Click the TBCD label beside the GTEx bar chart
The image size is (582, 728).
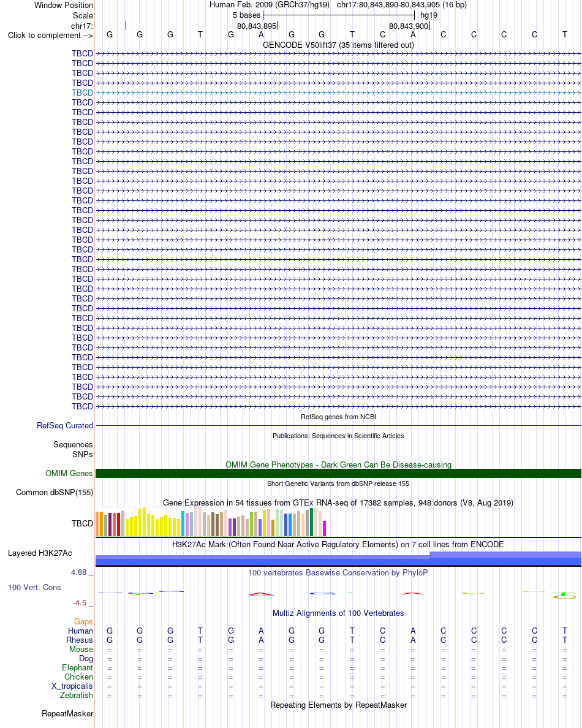click(82, 524)
